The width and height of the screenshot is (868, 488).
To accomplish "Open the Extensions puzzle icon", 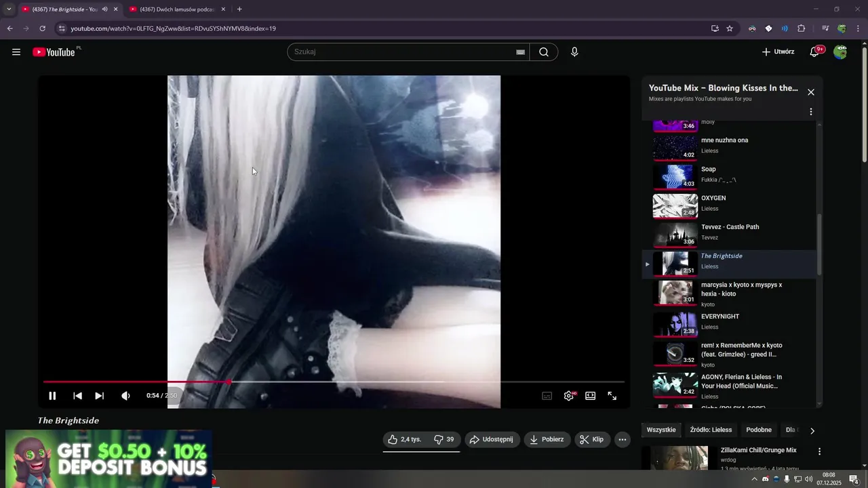I will click(x=801, y=28).
